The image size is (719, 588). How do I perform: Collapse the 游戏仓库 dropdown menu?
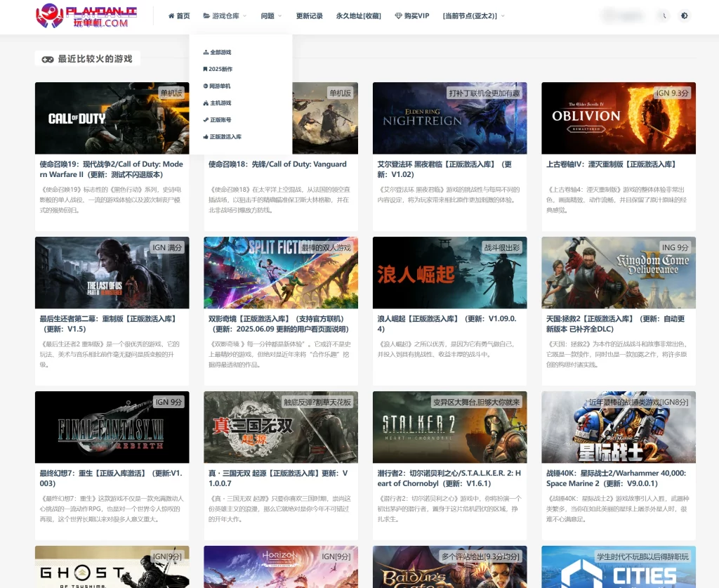225,16
